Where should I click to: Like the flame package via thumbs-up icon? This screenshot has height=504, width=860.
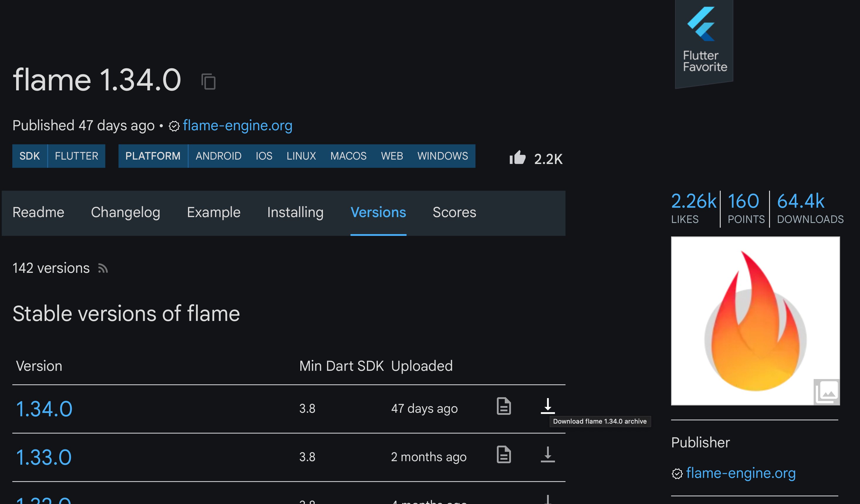(518, 158)
